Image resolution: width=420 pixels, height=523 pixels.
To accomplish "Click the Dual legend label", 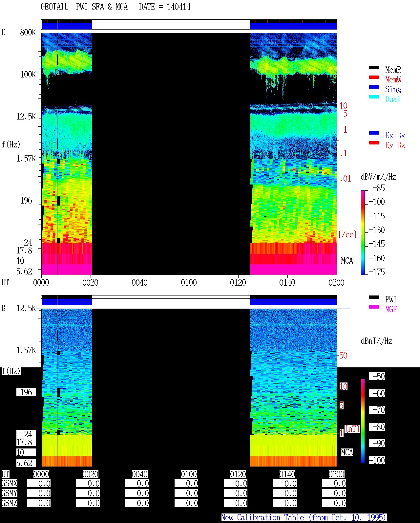I will point(393,99).
